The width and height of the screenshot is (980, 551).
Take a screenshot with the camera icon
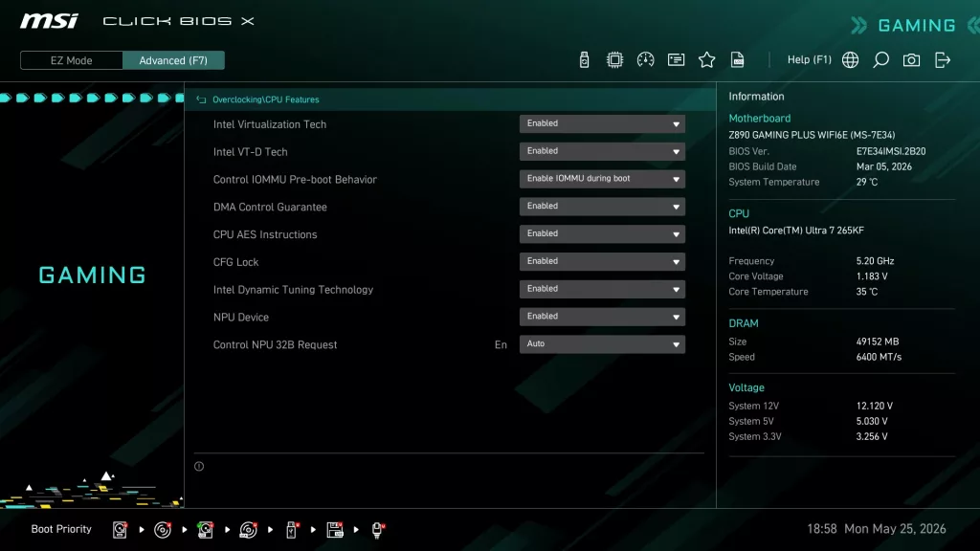tap(911, 60)
